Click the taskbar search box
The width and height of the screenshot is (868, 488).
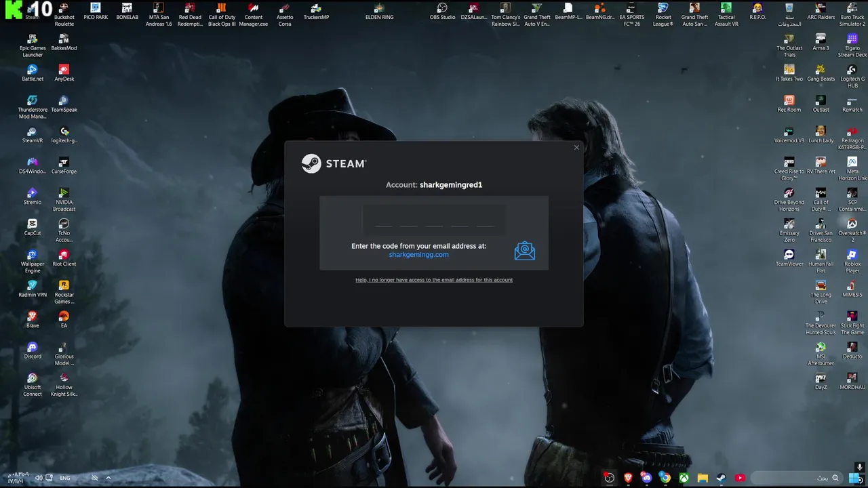tap(797, 478)
